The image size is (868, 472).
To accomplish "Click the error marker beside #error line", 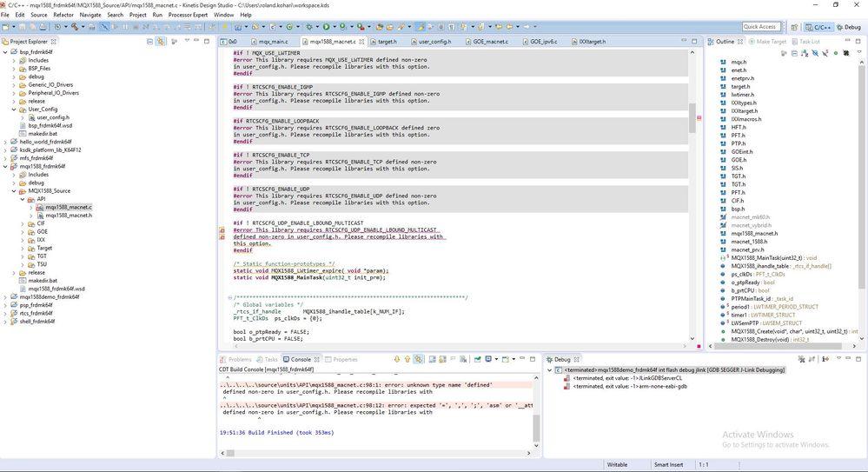I will (222, 229).
